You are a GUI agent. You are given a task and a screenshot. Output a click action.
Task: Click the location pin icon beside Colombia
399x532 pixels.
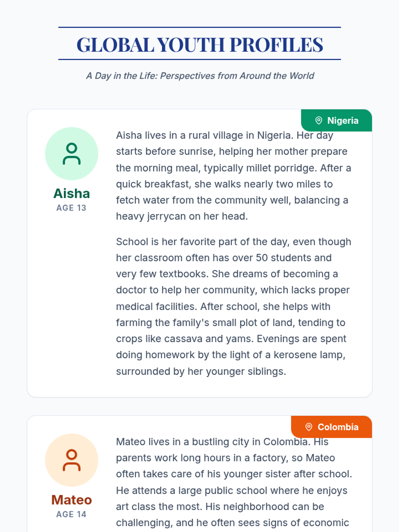309,427
